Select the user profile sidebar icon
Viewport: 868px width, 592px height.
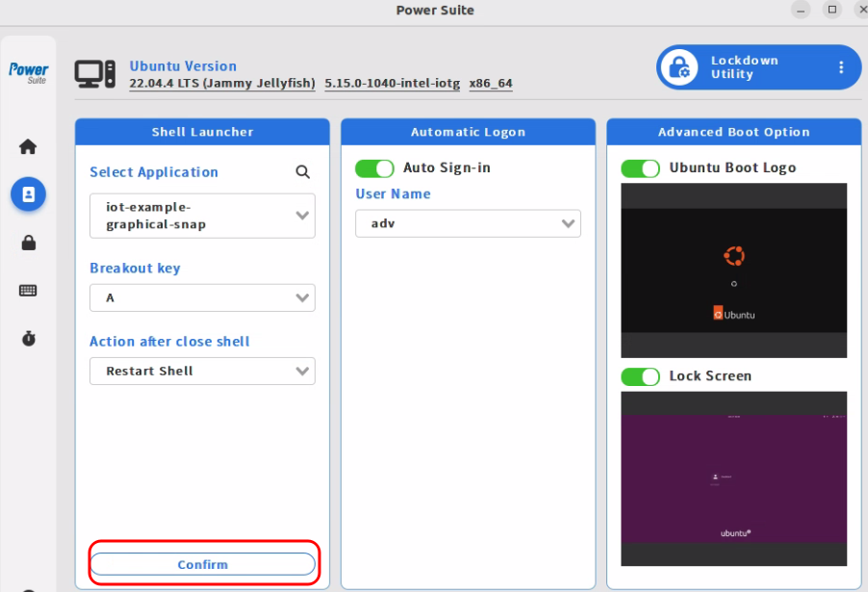pyautogui.click(x=28, y=194)
